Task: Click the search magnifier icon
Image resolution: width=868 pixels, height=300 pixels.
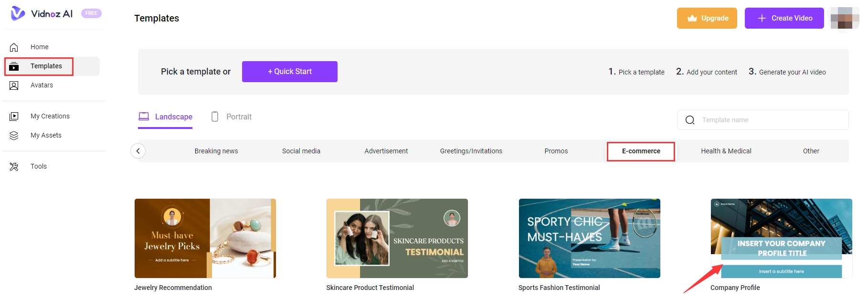Action: (690, 120)
